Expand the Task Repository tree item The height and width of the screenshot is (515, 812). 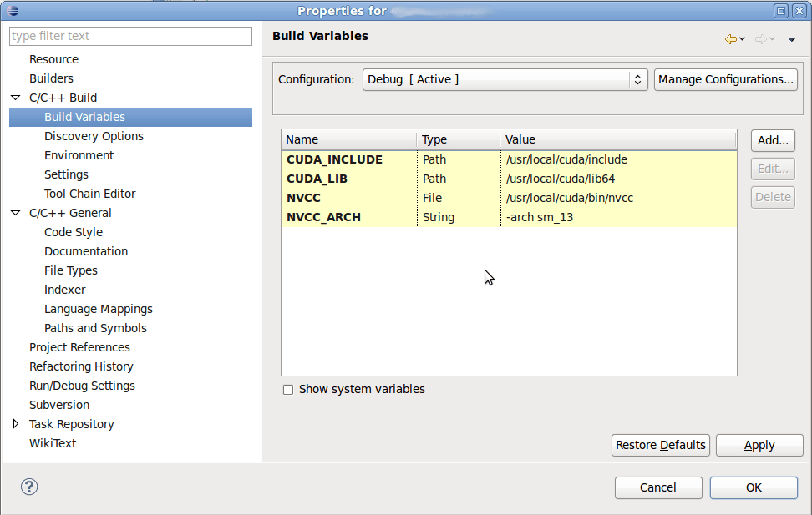[15, 424]
